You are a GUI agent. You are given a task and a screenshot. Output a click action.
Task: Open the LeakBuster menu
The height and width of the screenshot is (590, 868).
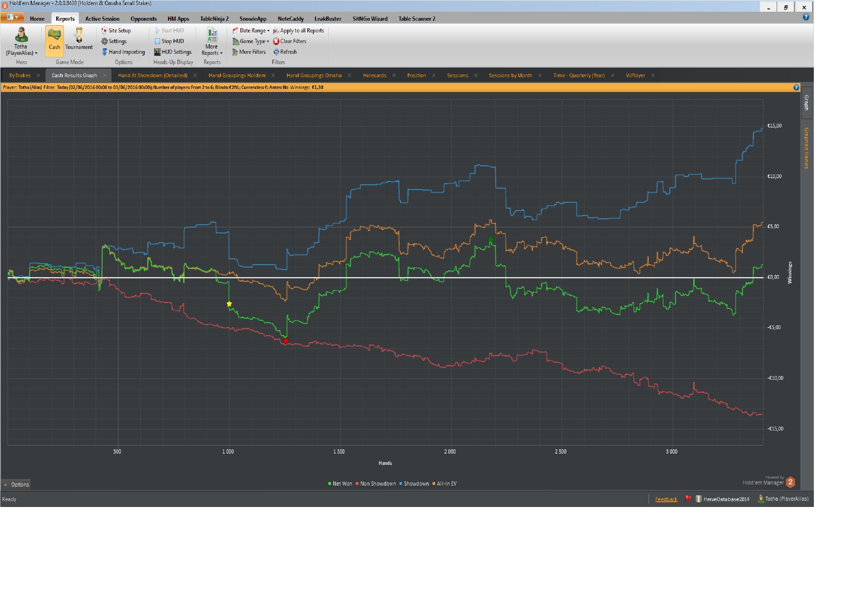point(327,19)
